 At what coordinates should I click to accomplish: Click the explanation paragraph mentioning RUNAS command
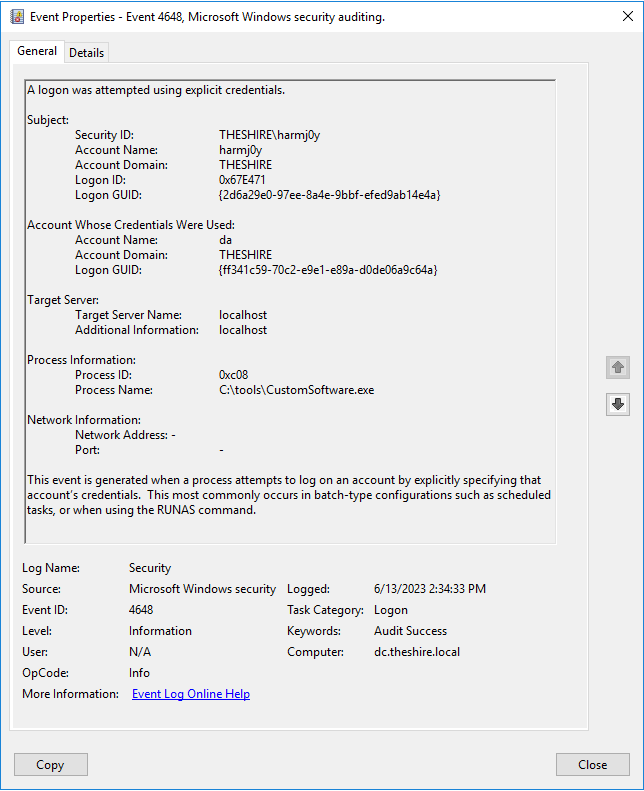[x=288, y=495]
